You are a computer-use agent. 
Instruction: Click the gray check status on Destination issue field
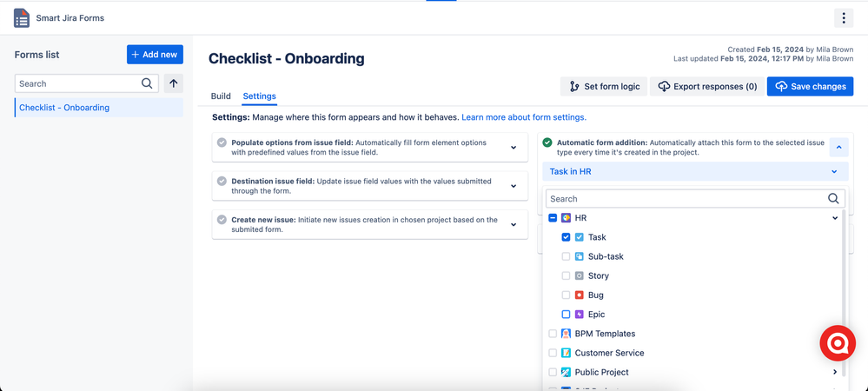222,181
